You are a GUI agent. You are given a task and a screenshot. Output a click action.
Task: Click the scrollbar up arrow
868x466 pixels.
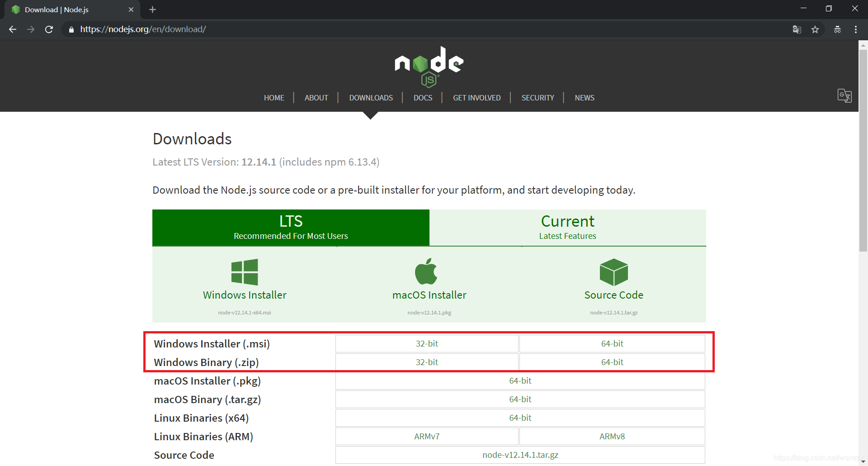click(x=863, y=45)
